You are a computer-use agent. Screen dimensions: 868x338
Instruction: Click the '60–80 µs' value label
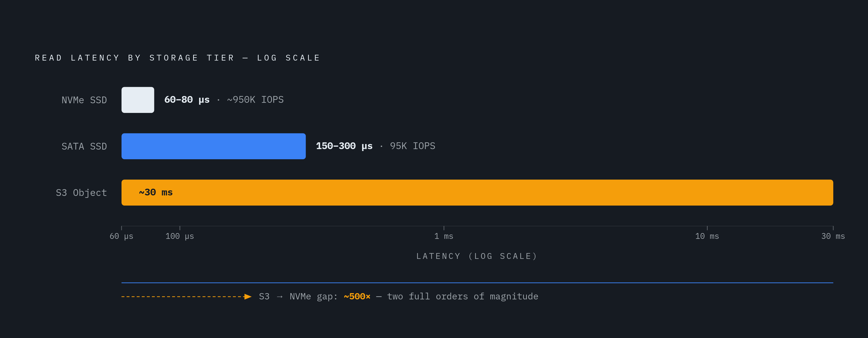[187, 99]
